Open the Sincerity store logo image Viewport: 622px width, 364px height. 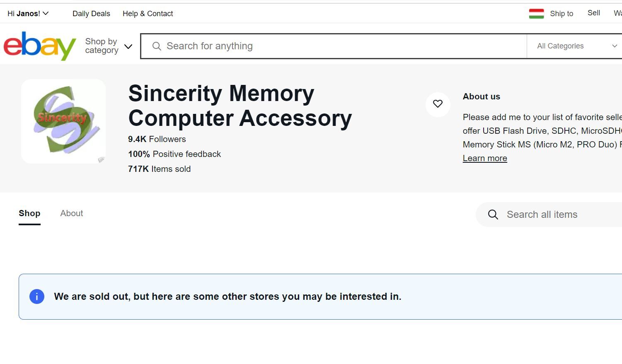click(63, 121)
